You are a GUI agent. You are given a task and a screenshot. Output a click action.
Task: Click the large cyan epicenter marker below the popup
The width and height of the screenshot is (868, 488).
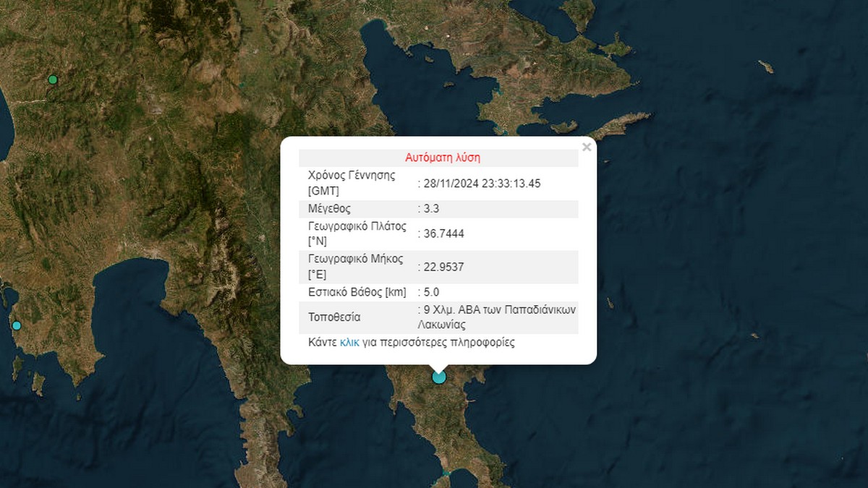click(x=438, y=377)
